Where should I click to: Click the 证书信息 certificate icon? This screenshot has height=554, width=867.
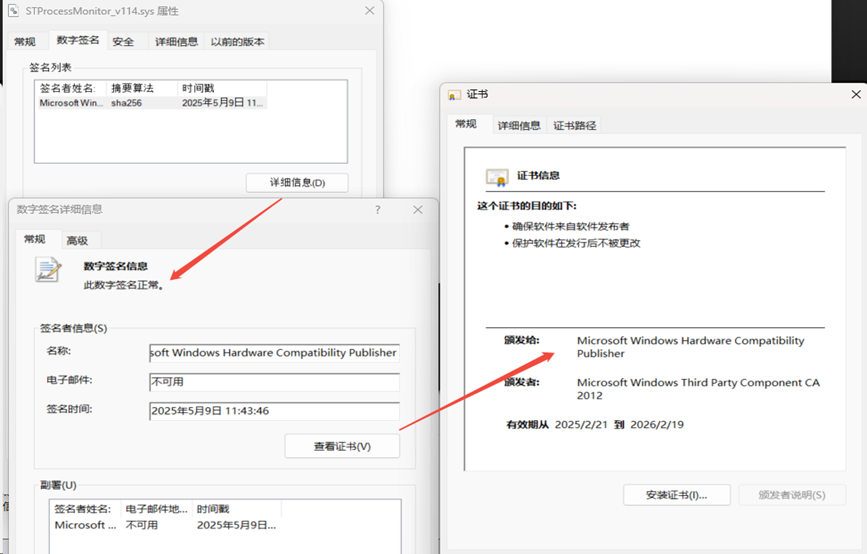point(497,177)
